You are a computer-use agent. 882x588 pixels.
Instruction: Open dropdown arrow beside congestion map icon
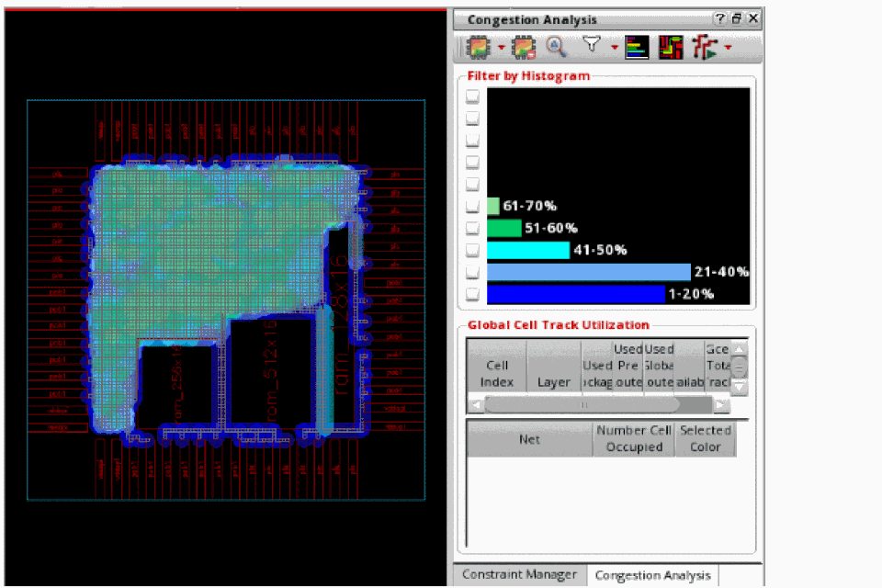[x=502, y=47]
